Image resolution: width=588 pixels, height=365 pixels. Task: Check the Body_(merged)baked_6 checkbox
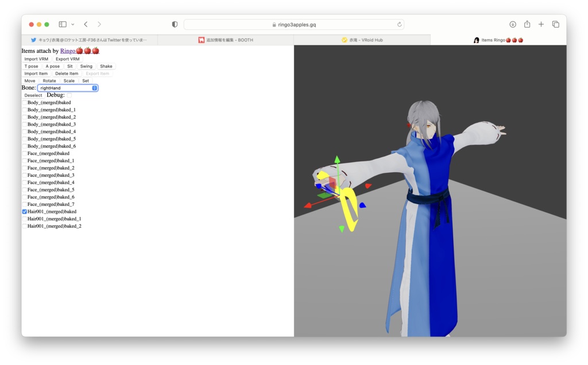(x=25, y=146)
